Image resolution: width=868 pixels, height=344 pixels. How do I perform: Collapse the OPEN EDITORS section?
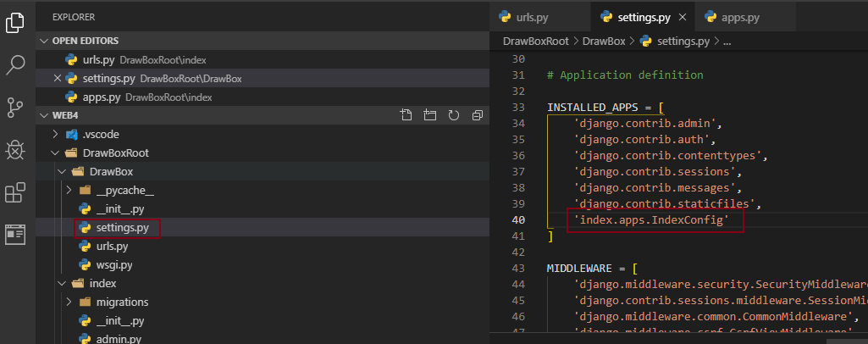point(263,41)
